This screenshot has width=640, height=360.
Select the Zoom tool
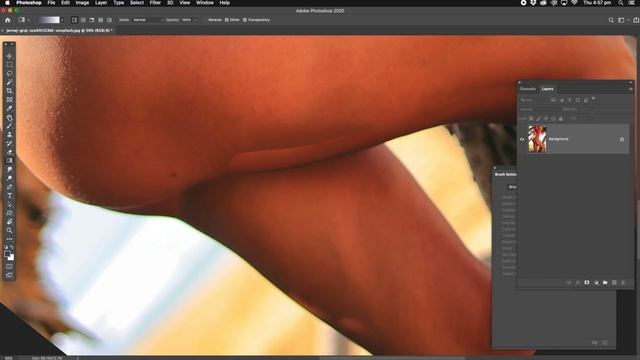pos(9,230)
